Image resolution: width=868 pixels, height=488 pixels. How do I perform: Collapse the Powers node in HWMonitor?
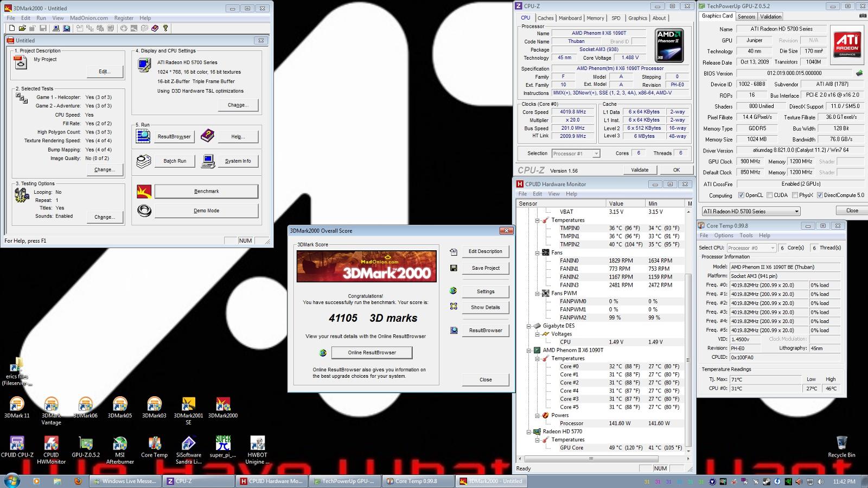coord(537,416)
